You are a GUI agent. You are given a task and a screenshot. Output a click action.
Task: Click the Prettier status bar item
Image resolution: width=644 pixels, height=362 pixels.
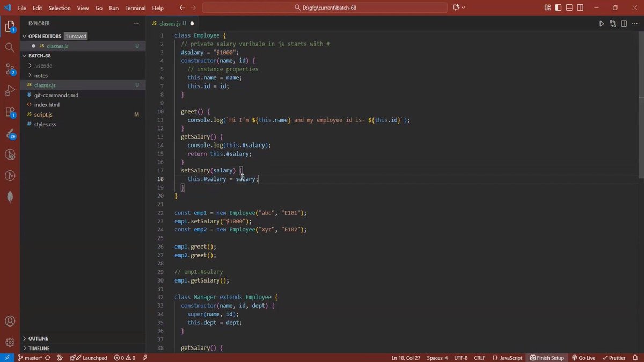click(x=614, y=358)
